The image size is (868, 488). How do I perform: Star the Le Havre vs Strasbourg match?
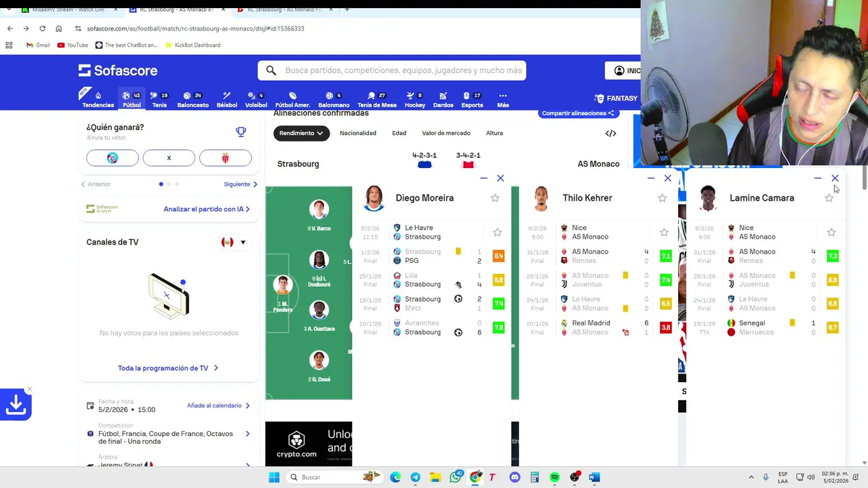click(x=497, y=232)
